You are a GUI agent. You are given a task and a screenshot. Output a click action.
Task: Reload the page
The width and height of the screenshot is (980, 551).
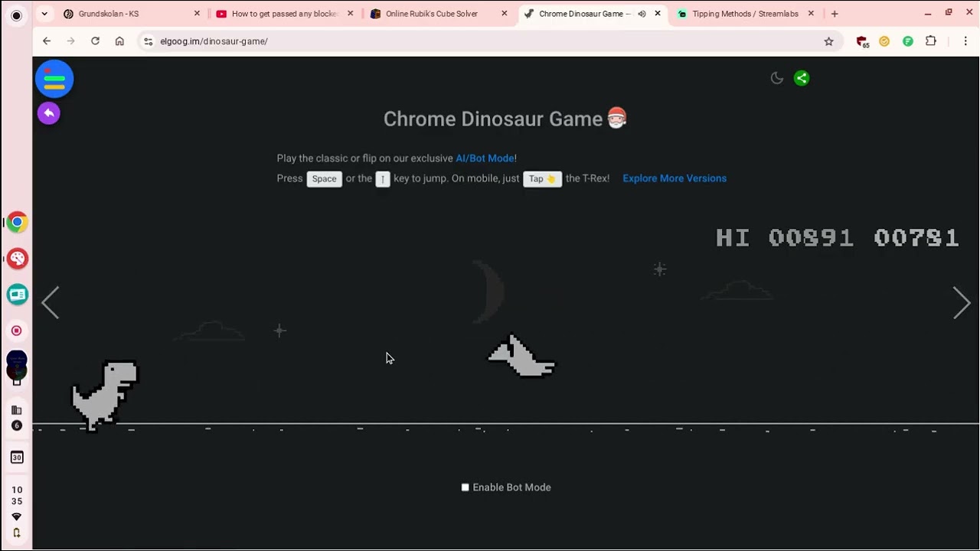pyautogui.click(x=95, y=41)
